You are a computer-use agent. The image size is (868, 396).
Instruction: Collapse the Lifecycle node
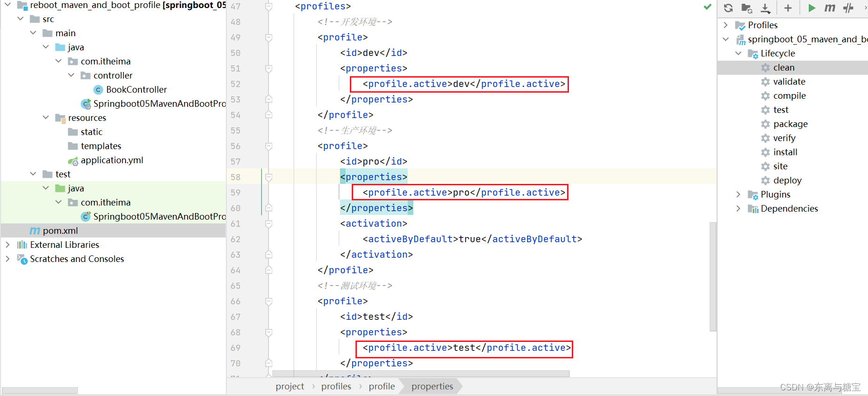tap(738, 53)
